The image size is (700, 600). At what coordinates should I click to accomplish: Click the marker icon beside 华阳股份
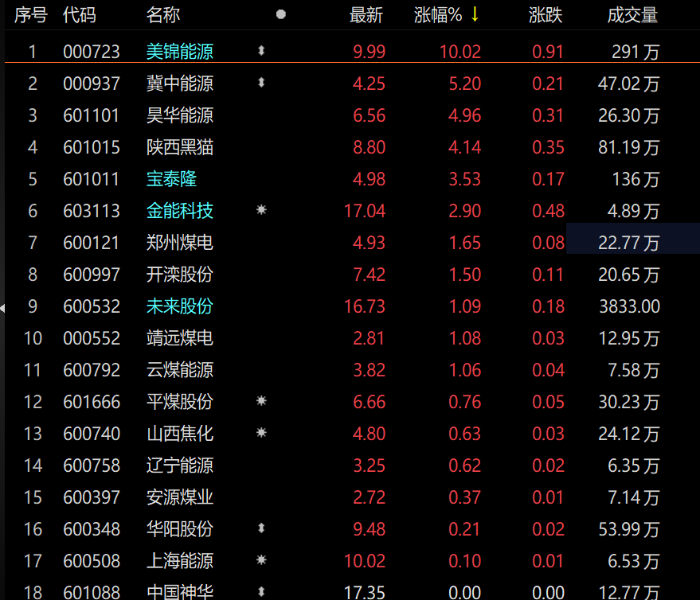click(x=262, y=528)
